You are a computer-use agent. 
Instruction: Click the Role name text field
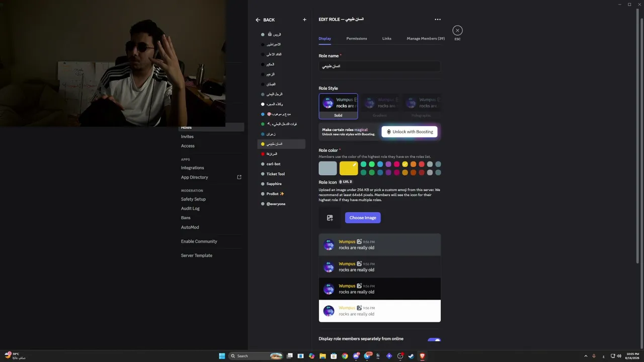pyautogui.click(x=379, y=66)
